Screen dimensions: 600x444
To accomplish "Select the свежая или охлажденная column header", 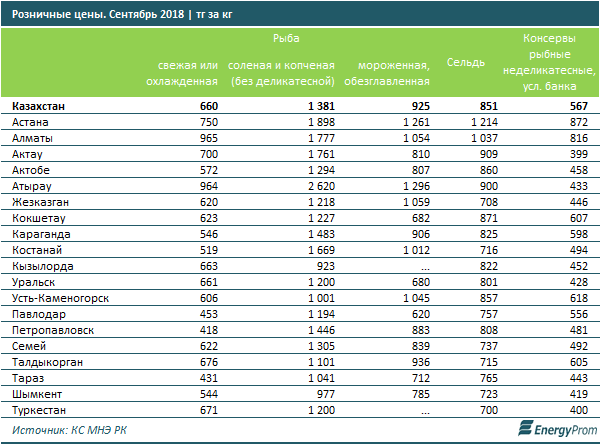I will [x=181, y=70].
